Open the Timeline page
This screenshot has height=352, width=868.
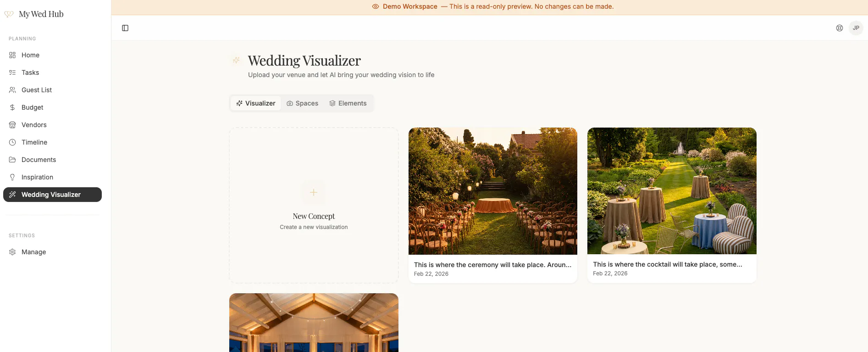[x=52, y=142]
